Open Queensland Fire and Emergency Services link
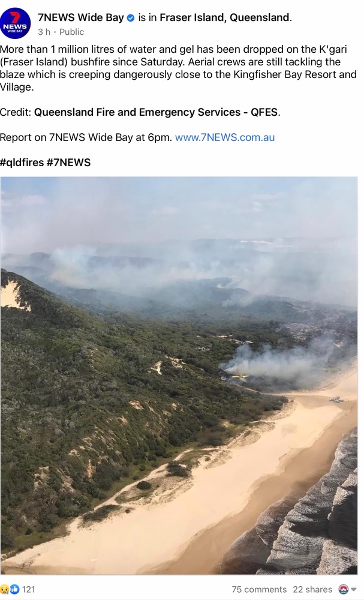This screenshot has height=600, width=364. click(x=156, y=112)
